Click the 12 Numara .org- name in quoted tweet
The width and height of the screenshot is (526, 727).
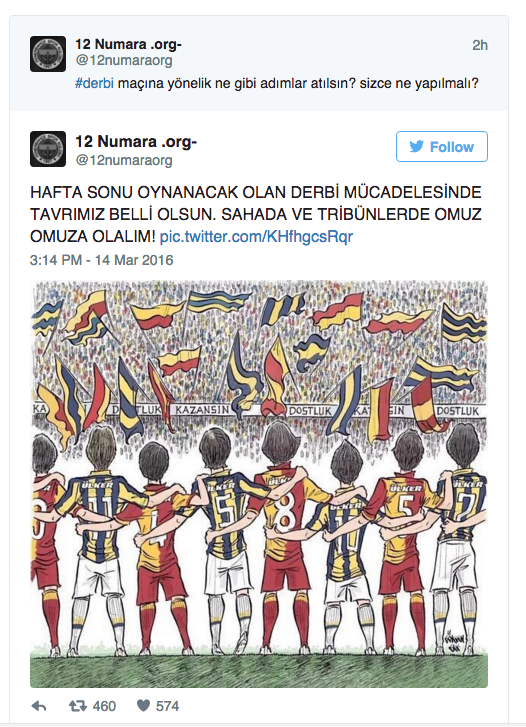128,44
